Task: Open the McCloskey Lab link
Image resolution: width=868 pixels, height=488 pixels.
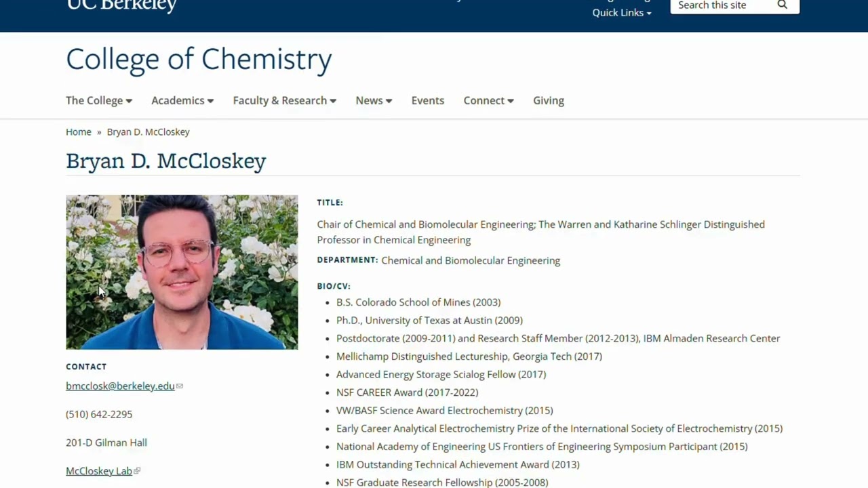Action: click(x=99, y=471)
